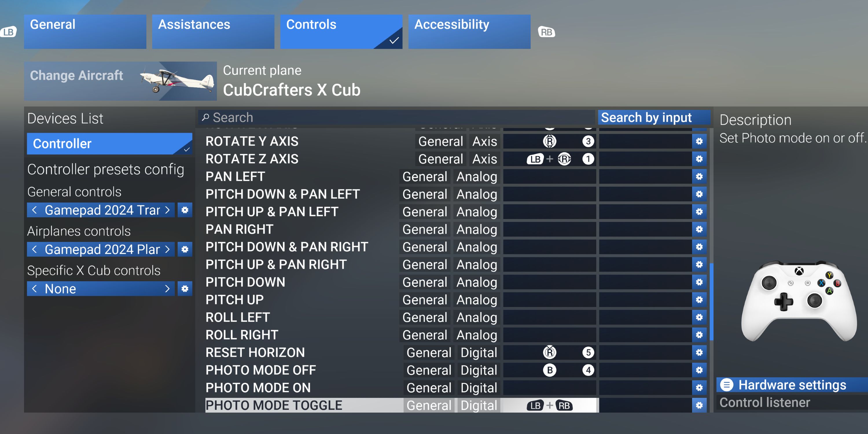Expand the None specific X Cub controls dropdown
Image resolution: width=868 pixels, height=434 pixels.
point(101,288)
